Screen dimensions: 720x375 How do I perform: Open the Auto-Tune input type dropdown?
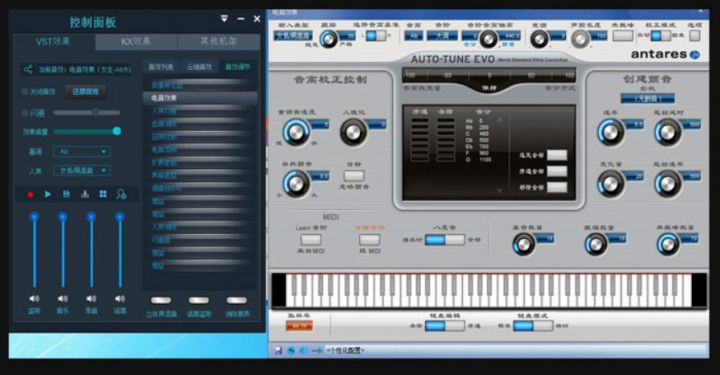tap(293, 35)
